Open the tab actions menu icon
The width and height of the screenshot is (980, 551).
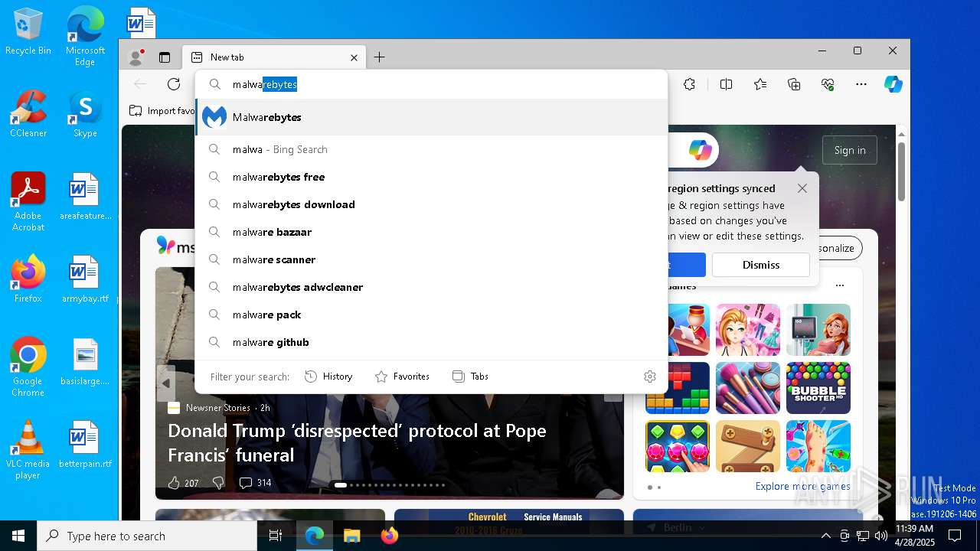point(165,57)
